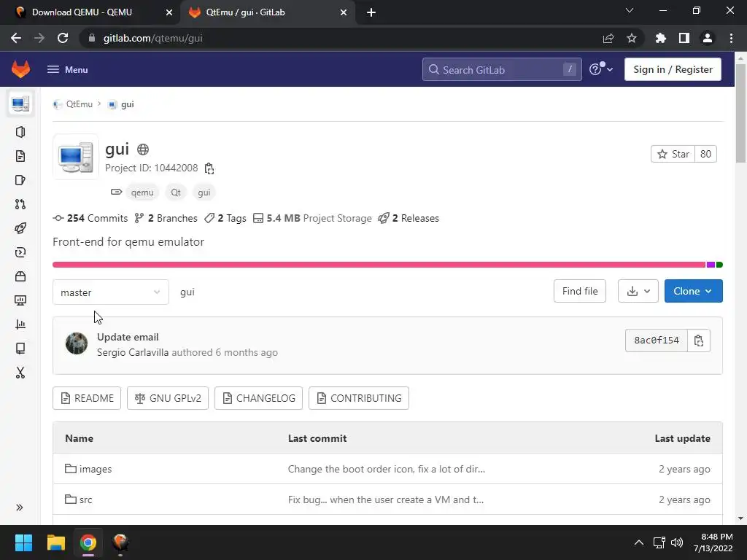The image size is (747, 560).
Task: Open Repository icon in sidebar
Action: click(x=20, y=156)
